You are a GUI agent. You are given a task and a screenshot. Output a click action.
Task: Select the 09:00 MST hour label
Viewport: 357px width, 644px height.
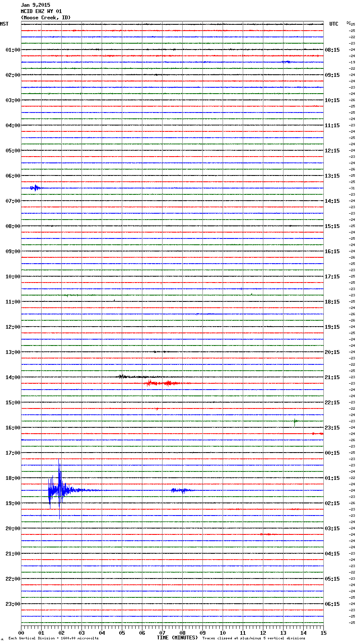pos(13,251)
